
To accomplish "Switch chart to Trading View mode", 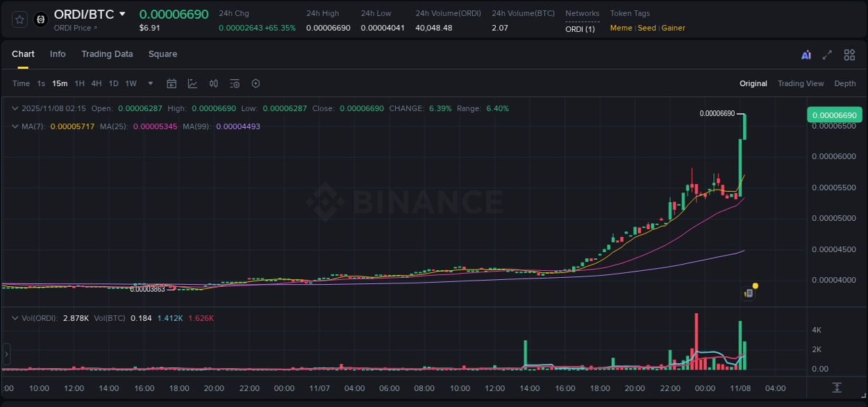I will pyautogui.click(x=800, y=83).
